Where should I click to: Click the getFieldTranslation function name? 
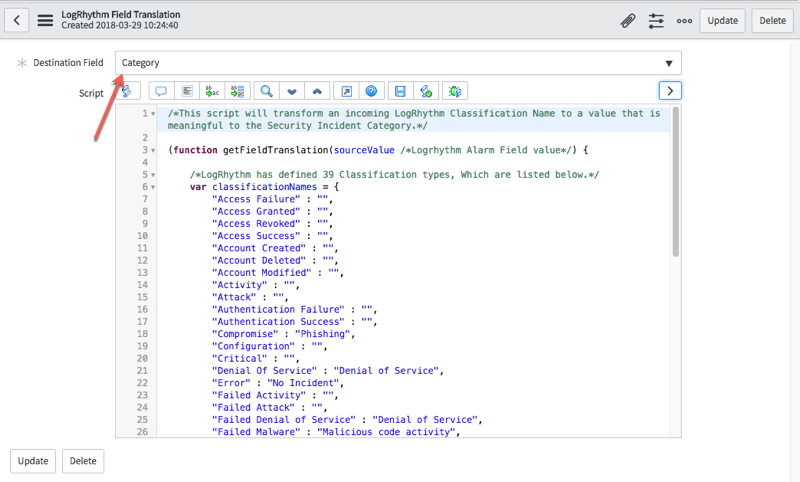[x=276, y=150]
